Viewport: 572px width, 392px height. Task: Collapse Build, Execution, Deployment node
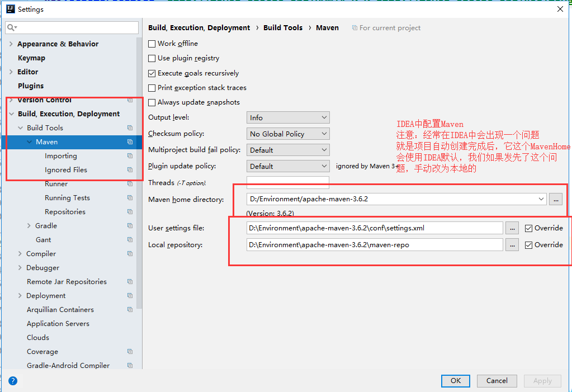pyautogui.click(x=11, y=114)
